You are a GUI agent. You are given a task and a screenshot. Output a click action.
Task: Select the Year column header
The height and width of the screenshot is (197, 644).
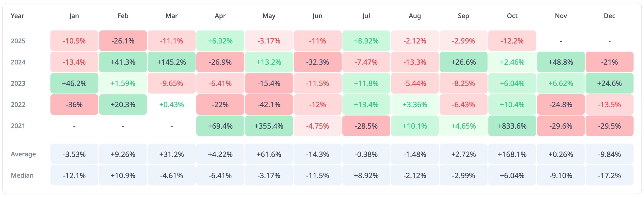(x=17, y=16)
